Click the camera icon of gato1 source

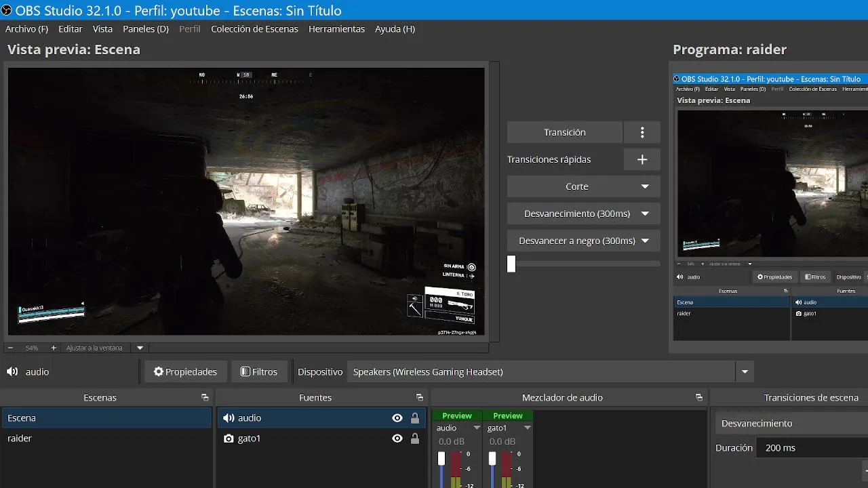(229, 439)
